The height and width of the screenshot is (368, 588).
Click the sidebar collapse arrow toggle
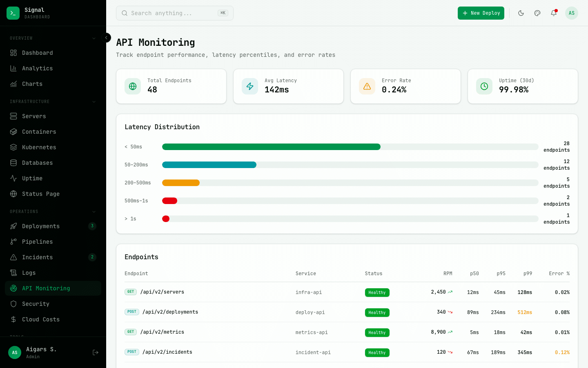click(106, 38)
